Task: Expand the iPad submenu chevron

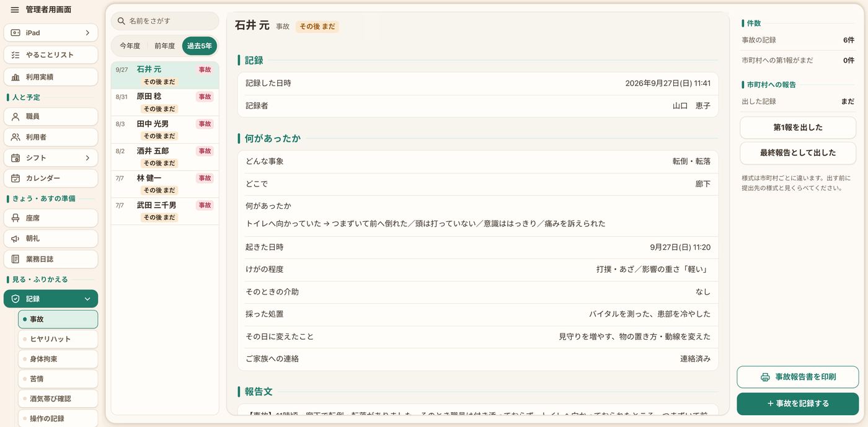Action: tap(87, 33)
